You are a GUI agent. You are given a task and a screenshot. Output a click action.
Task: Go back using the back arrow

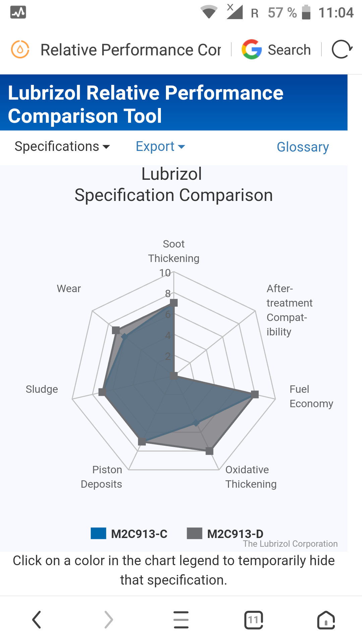pyautogui.click(x=37, y=620)
